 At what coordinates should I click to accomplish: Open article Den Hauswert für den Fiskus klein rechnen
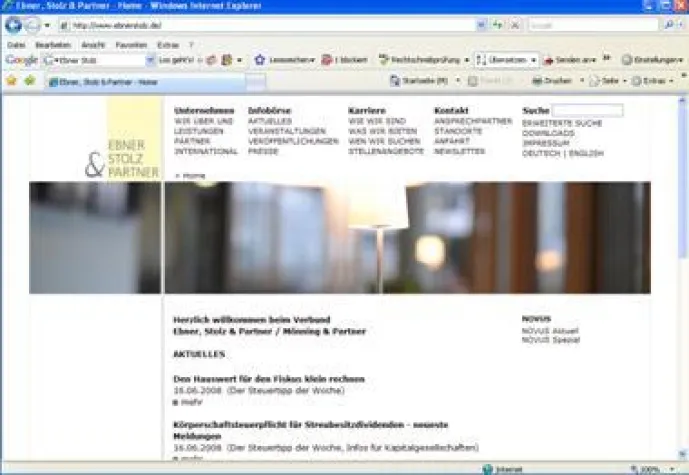(269, 379)
